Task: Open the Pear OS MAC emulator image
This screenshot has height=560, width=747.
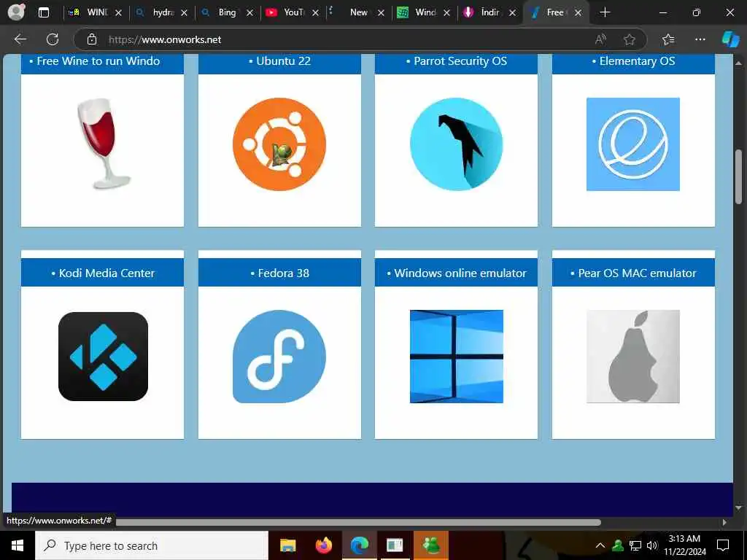Action: (632, 356)
